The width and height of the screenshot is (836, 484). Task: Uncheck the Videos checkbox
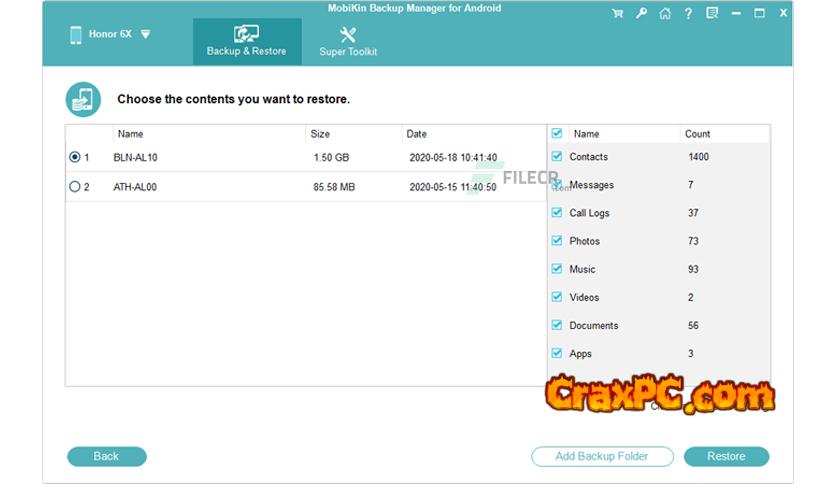(x=557, y=297)
